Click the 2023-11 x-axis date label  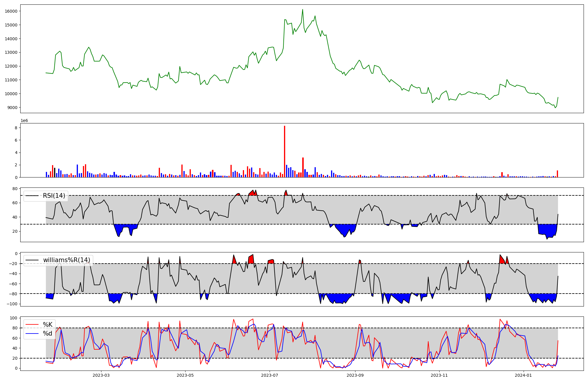pos(439,375)
